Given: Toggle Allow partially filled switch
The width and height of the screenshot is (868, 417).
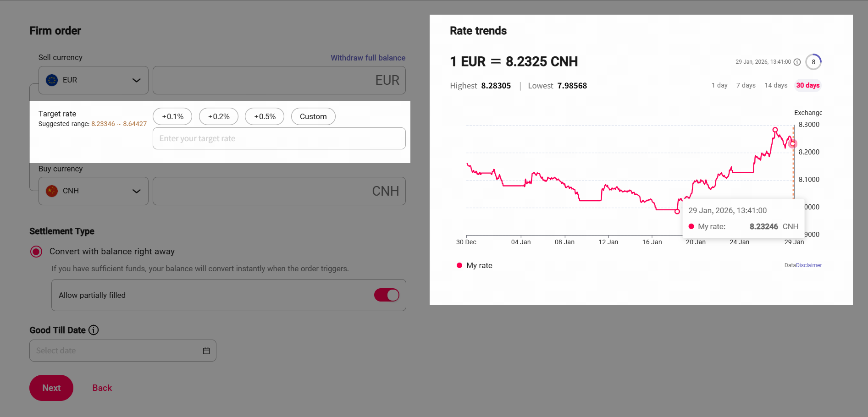Looking at the screenshot, I should (387, 295).
